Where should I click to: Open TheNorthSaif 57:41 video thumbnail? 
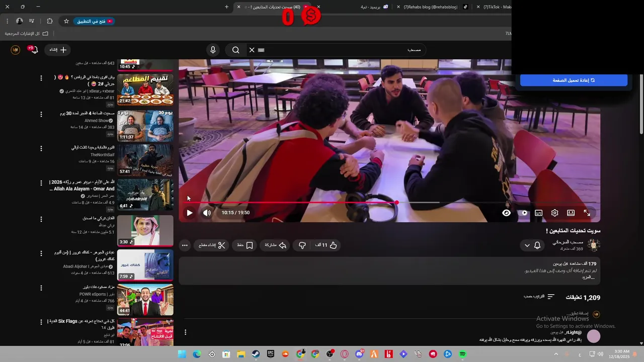145,160
